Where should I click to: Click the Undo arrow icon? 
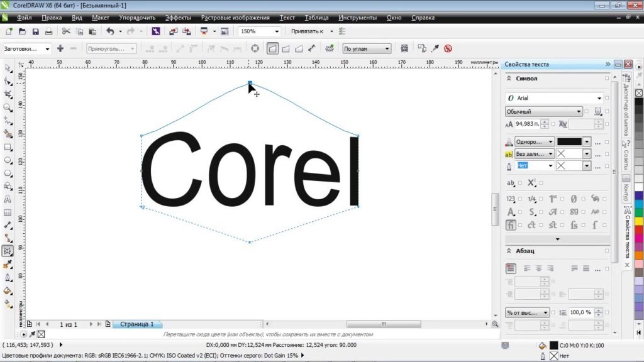tap(110, 31)
